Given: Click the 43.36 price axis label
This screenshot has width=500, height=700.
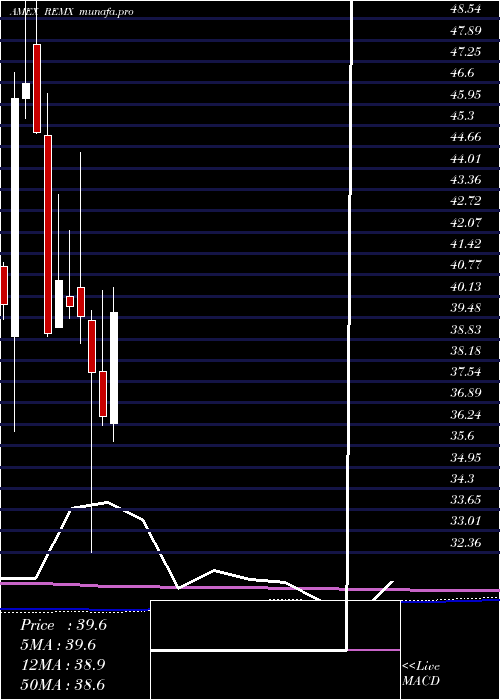Looking at the screenshot, I should click(x=466, y=180).
